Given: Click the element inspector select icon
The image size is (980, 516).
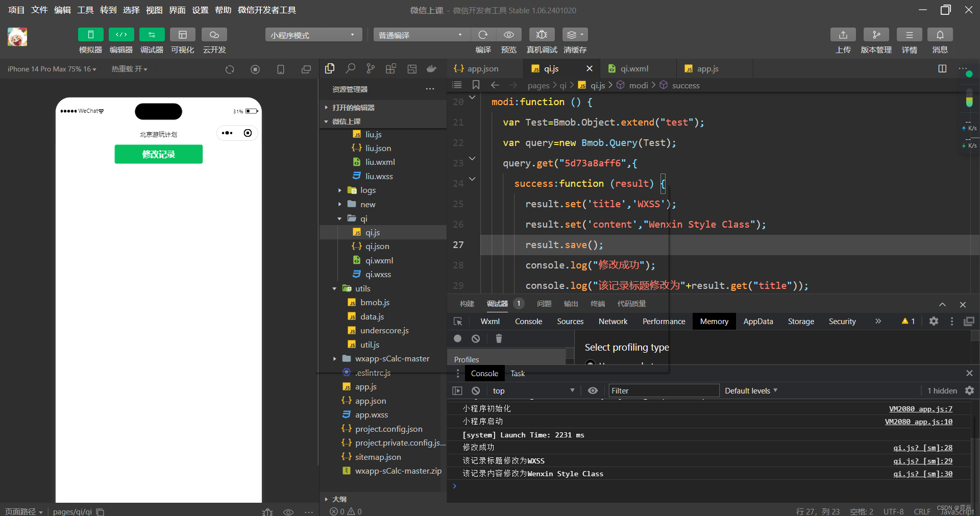Looking at the screenshot, I should (x=458, y=321).
